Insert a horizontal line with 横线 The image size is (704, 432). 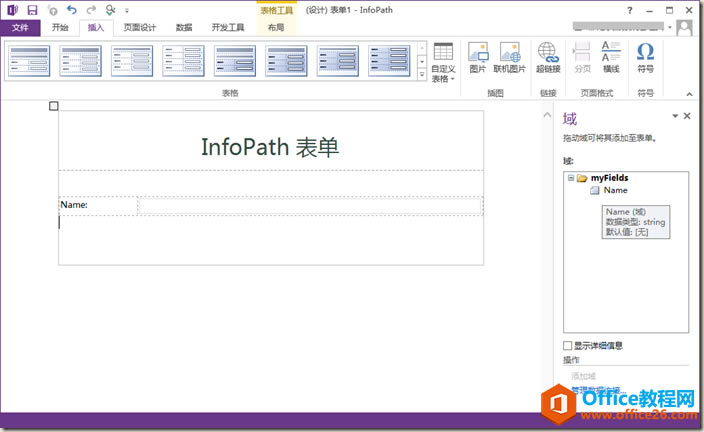[611, 58]
